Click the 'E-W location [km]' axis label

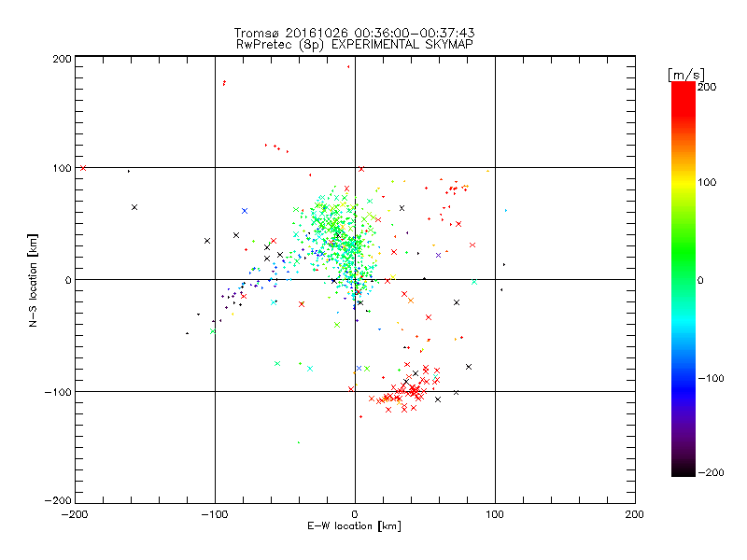(354, 526)
